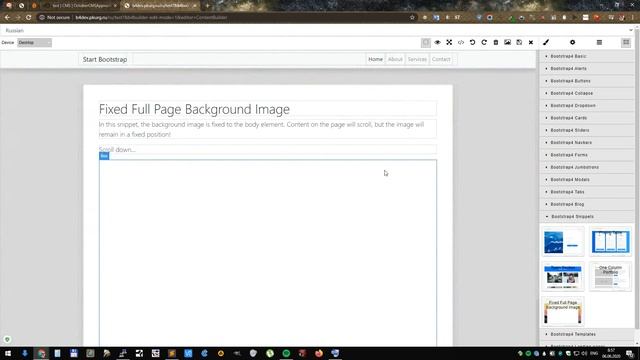Expand the Bootstrap4 Collapse category

[x=587, y=93]
